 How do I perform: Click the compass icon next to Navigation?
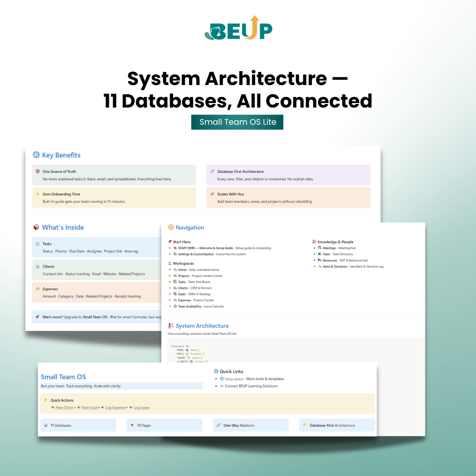[171, 227]
